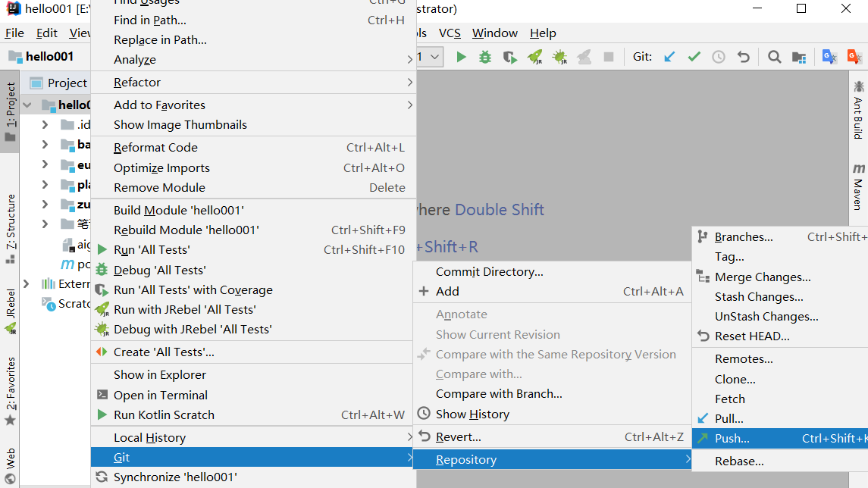The image size is (868, 488).
Task: Expand the folder starting with 'pla'
Action: point(45,184)
